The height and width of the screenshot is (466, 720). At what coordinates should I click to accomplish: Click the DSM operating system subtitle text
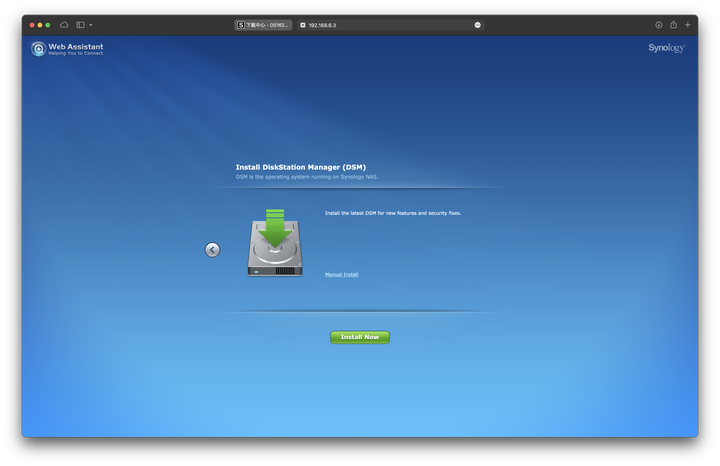pos(307,177)
